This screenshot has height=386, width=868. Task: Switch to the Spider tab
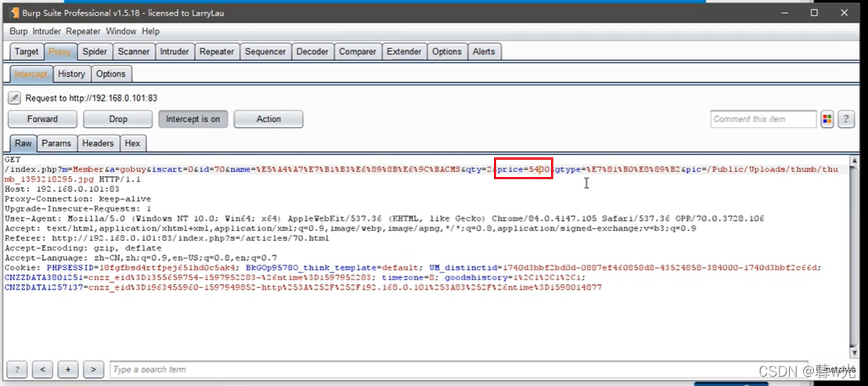[x=95, y=52]
